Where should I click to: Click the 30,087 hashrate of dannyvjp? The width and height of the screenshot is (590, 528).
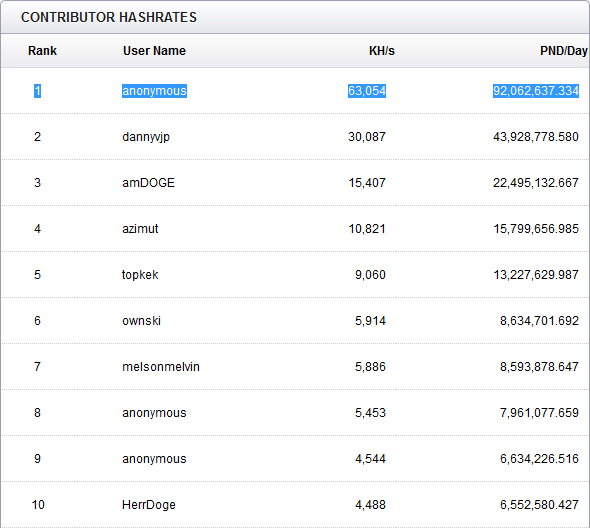point(367,137)
